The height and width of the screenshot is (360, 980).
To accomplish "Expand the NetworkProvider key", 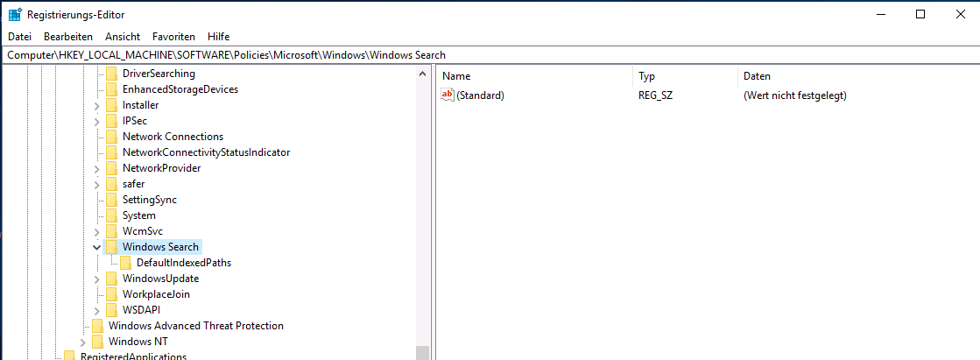I will (97, 169).
